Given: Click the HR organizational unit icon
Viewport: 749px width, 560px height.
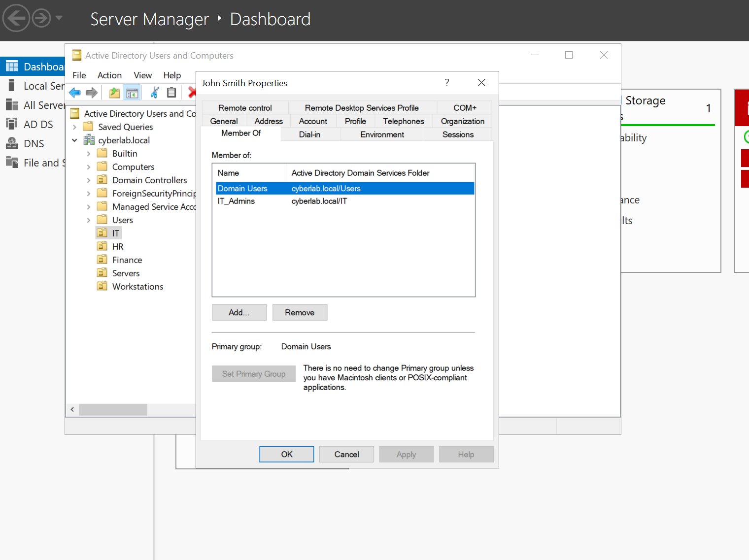Looking at the screenshot, I should click(102, 247).
